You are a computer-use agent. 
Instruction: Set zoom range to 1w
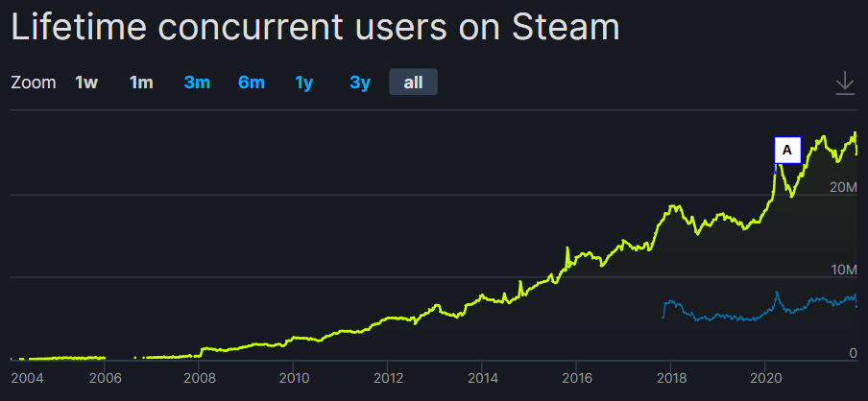86,83
